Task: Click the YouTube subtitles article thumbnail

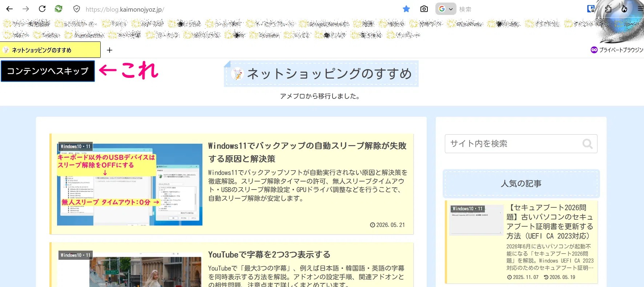Action: pos(130,270)
